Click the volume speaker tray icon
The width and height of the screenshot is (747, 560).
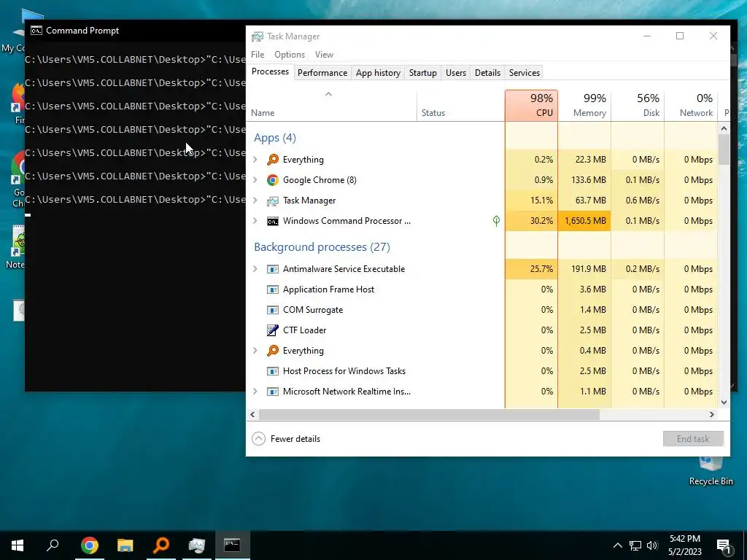click(x=652, y=545)
